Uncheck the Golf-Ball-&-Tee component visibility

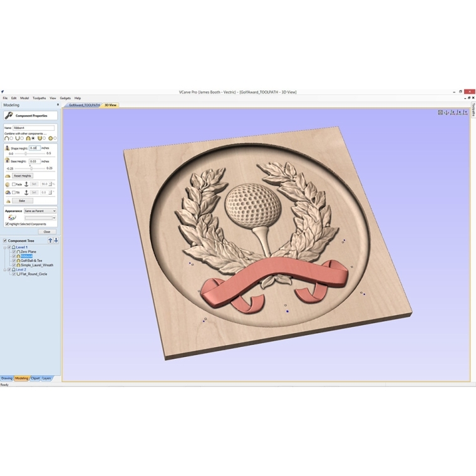[x=14, y=261]
